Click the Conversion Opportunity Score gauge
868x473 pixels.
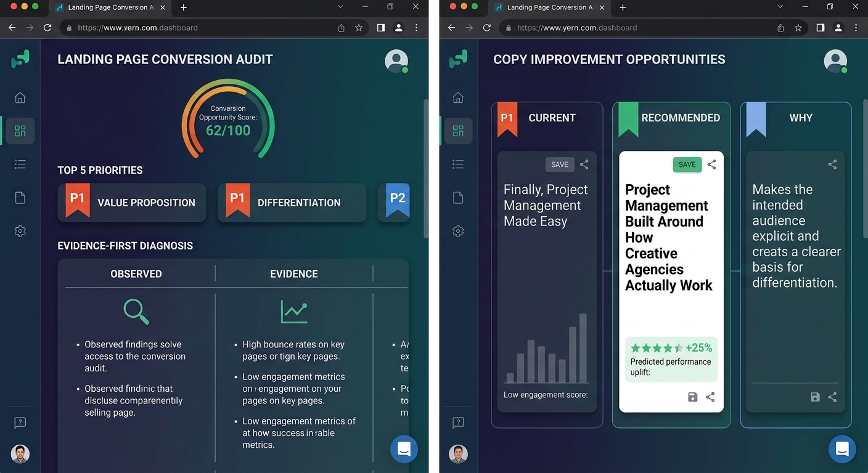[x=228, y=119]
